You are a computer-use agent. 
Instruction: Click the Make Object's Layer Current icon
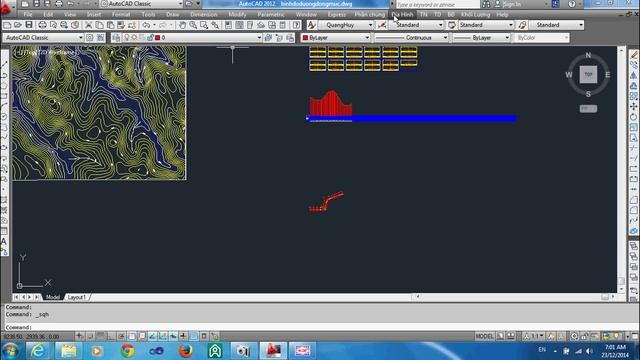pos(268,38)
